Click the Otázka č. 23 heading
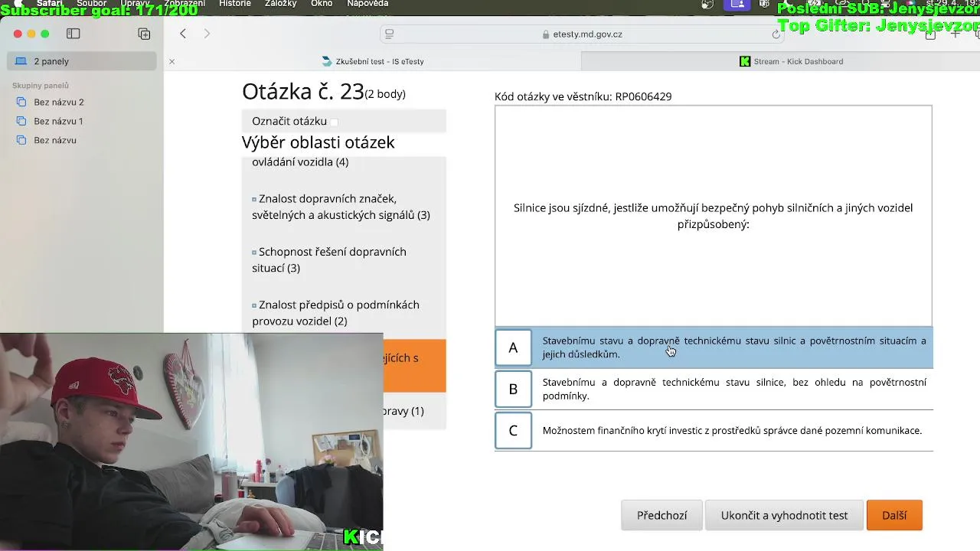This screenshot has width=980, height=551. tap(303, 91)
